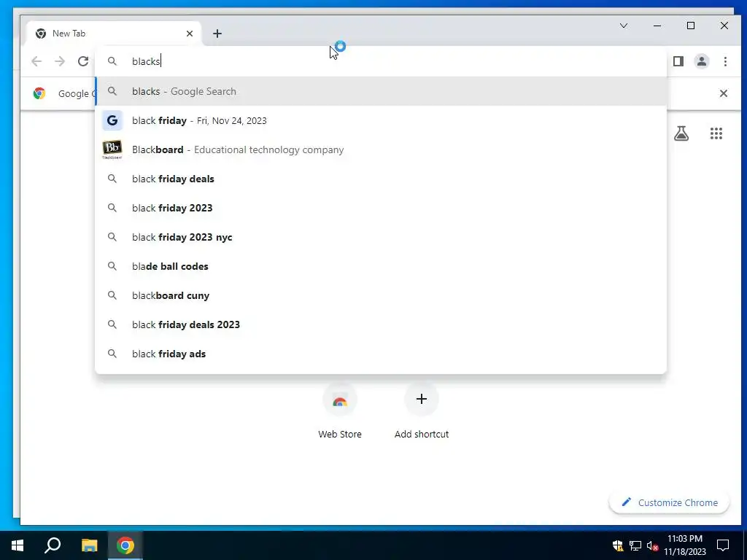The height and width of the screenshot is (560, 747).
Task: Open the notification center icon
Action: pyautogui.click(x=723, y=545)
